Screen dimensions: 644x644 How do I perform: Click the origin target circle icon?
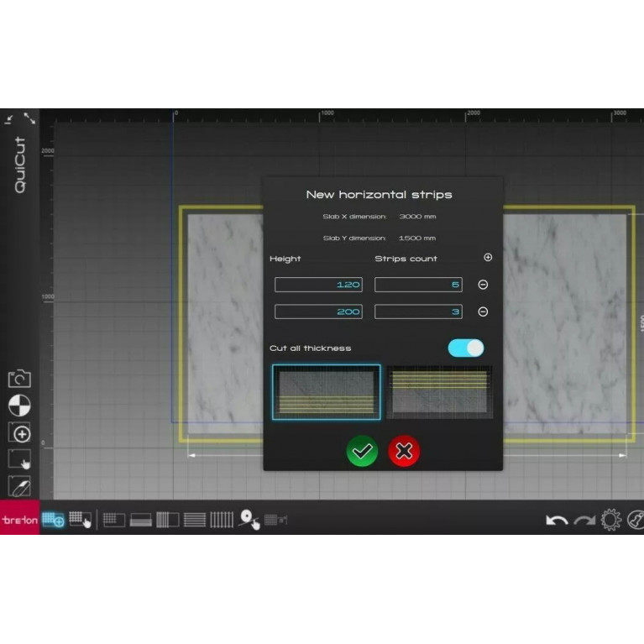19,406
